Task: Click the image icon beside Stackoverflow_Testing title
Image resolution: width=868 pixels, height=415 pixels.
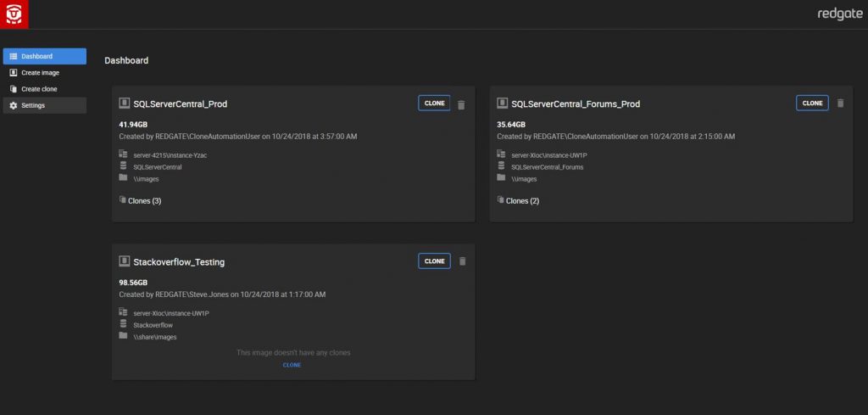Action: [x=125, y=261]
